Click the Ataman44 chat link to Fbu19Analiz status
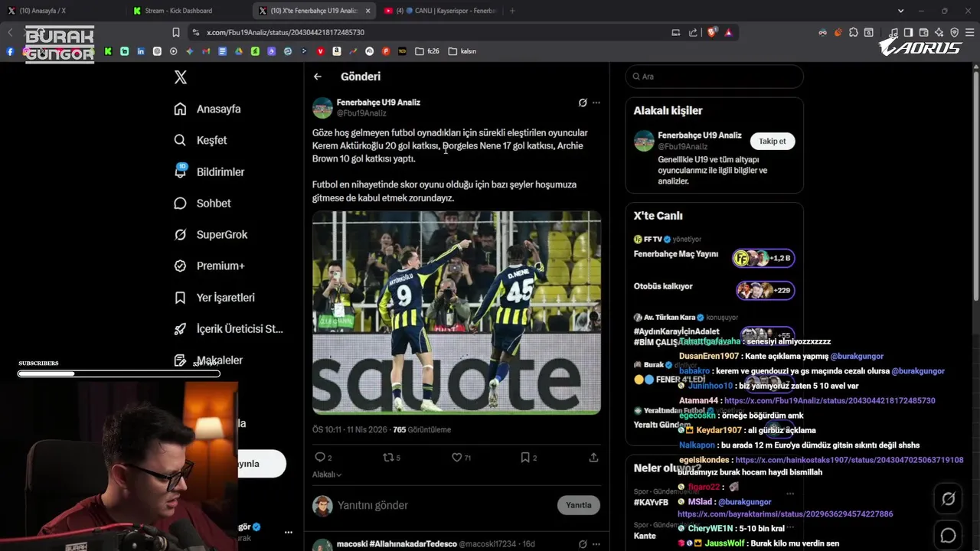 coord(829,401)
